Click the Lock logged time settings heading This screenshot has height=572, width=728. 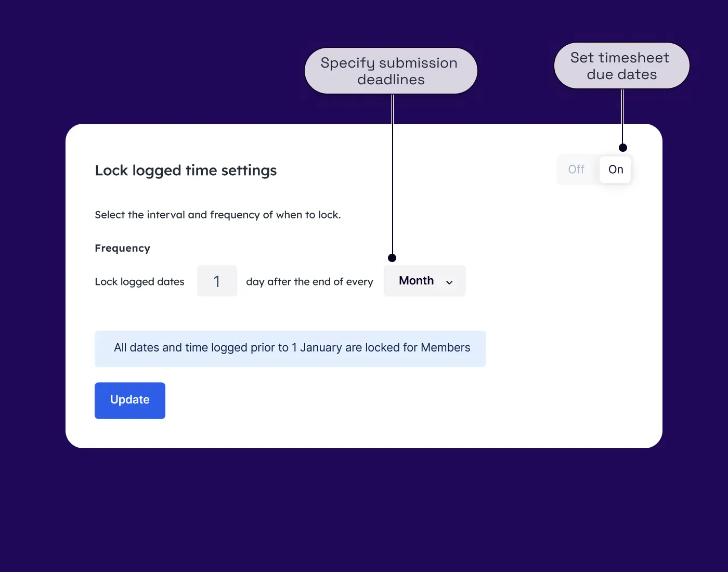[x=186, y=170]
